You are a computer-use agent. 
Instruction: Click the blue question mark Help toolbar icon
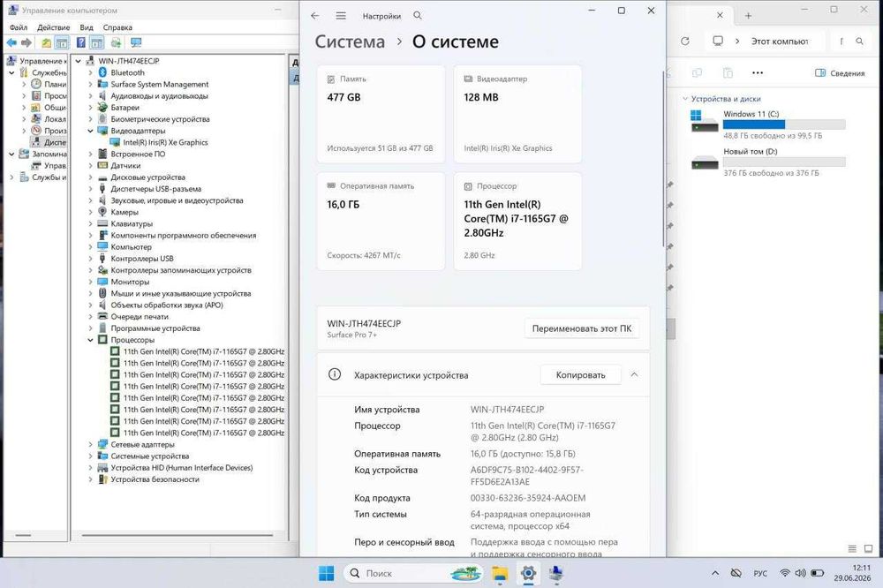(81, 42)
